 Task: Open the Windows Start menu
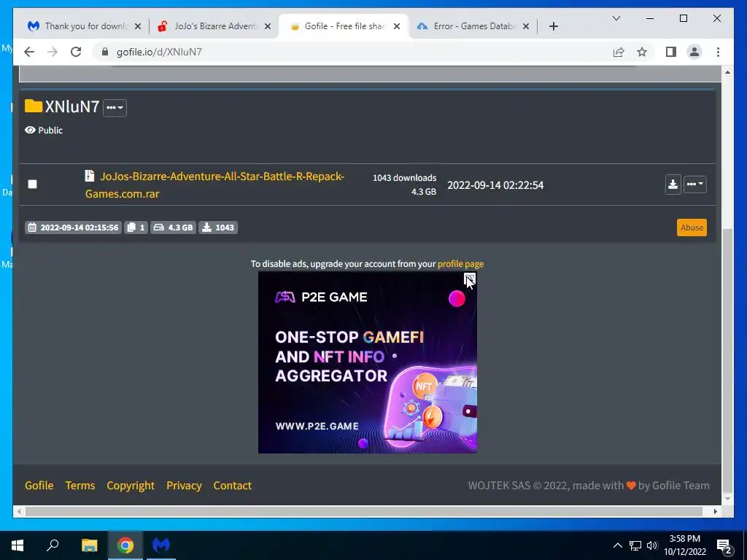18,545
